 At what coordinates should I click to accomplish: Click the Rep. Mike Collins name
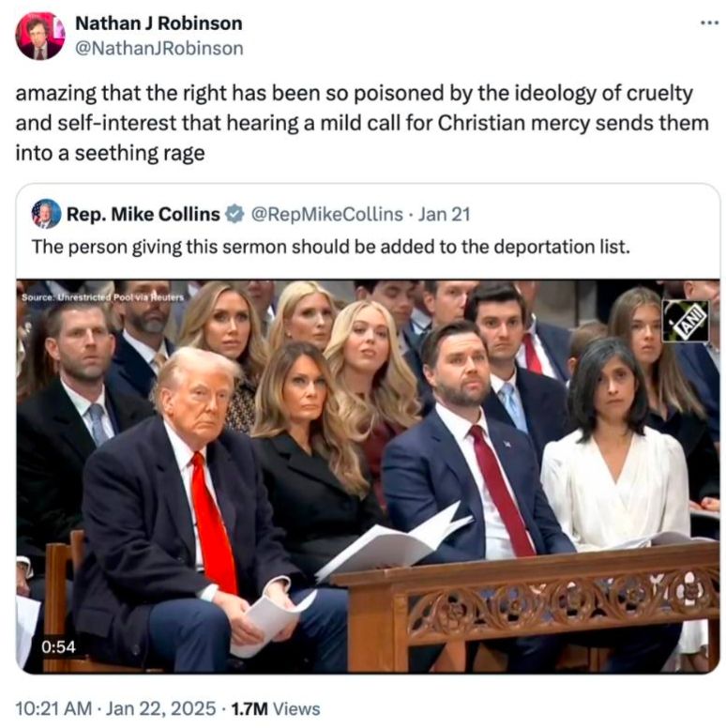pyautogui.click(x=144, y=214)
